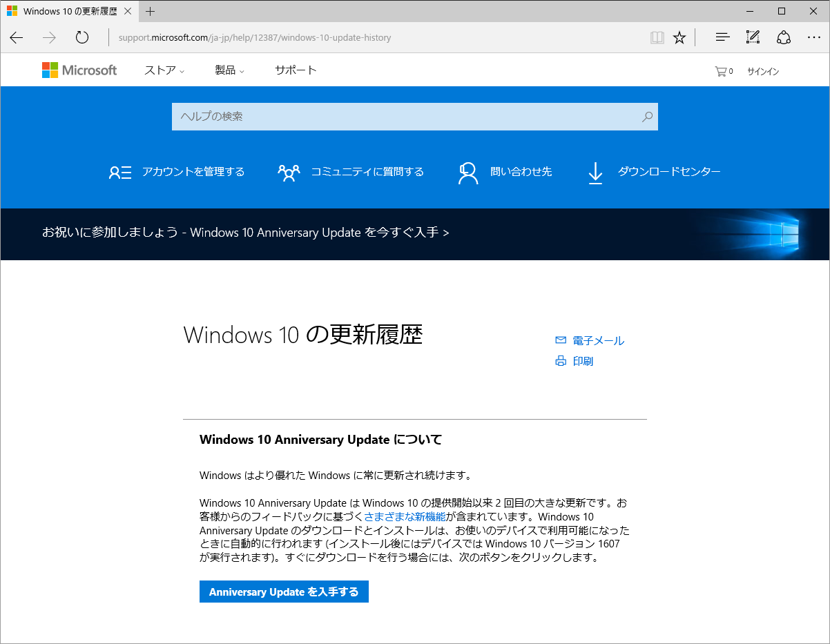
Task: Open Edge More actions ellipsis menu
Action: coord(813,37)
